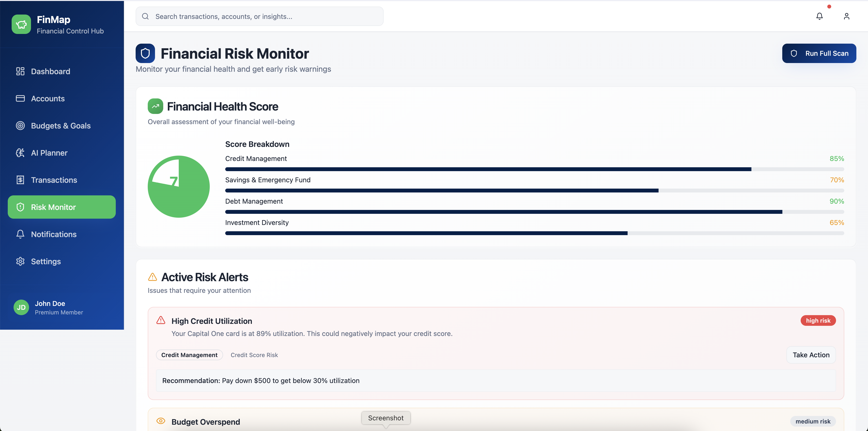Click the warning triangle beside Active Risk Alerts
This screenshot has height=431, width=868.
[x=153, y=277]
